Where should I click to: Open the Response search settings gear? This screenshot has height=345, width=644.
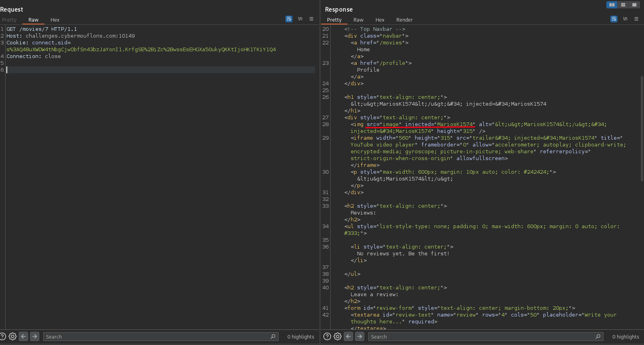point(337,337)
